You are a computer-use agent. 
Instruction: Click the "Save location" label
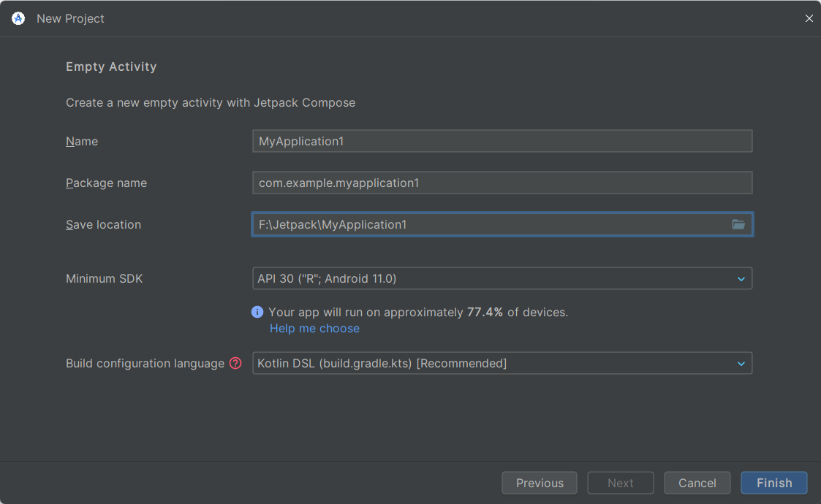103,224
